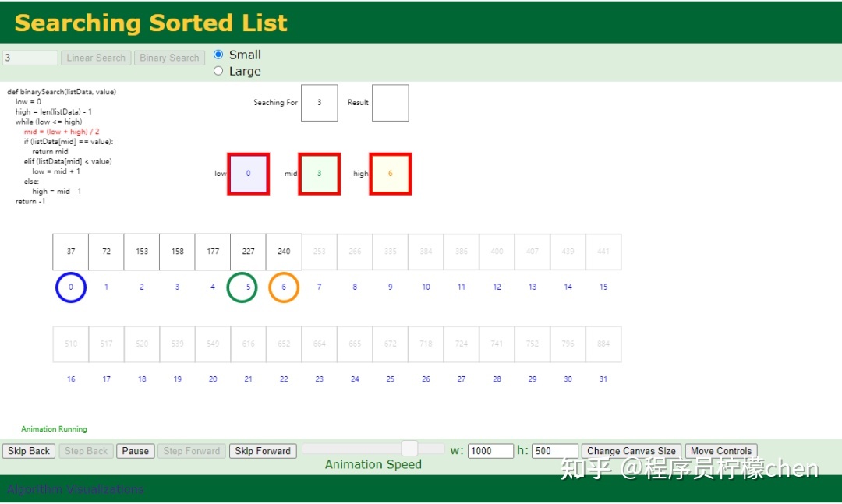Open the Algorithm Visualizations link

[76, 489]
